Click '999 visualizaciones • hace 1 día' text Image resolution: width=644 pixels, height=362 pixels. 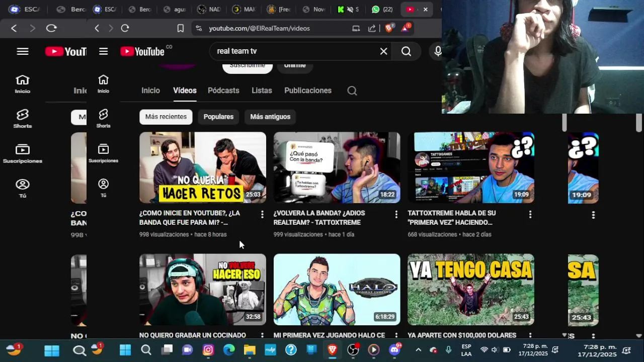[314, 235]
